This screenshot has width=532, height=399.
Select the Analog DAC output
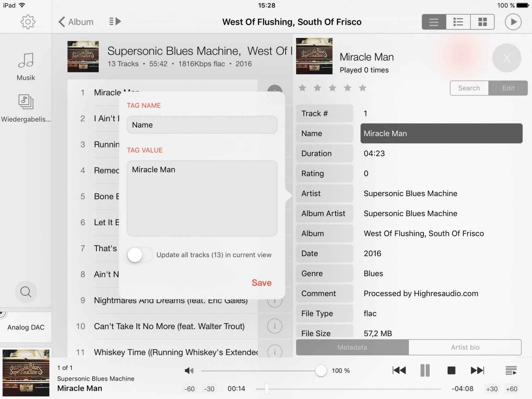[x=26, y=327]
